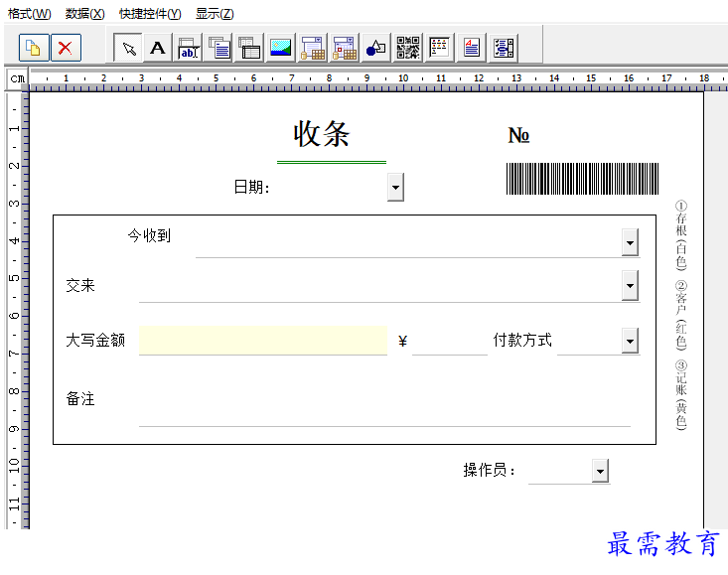Click the red X delete icon
Image resolution: width=728 pixels, height=575 pixels.
point(66,48)
